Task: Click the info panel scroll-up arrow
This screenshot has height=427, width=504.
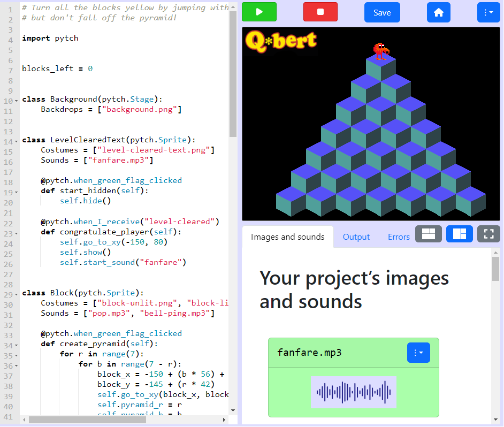Action: (x=495, y=253)
